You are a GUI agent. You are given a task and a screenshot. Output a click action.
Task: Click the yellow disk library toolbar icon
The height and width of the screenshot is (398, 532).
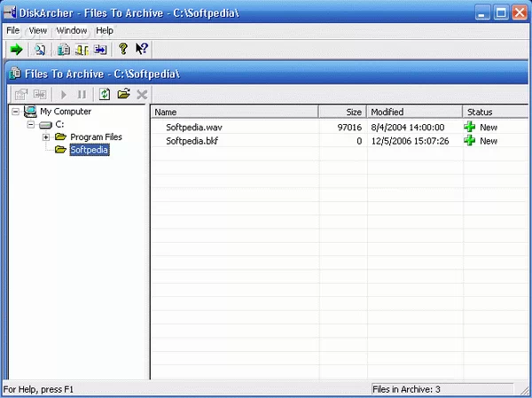point(82,50)
